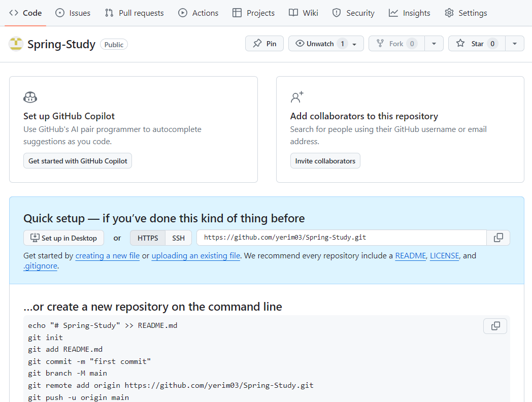Click the Copilot icon in setup card
The height and width of the screenshot is (402, 532).
30,97
